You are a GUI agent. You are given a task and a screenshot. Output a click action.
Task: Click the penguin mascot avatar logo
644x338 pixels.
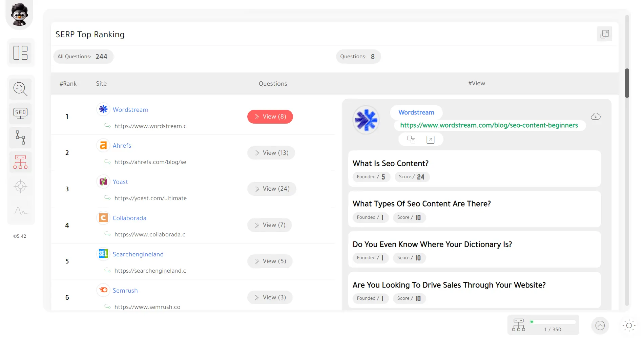point(19,14)
